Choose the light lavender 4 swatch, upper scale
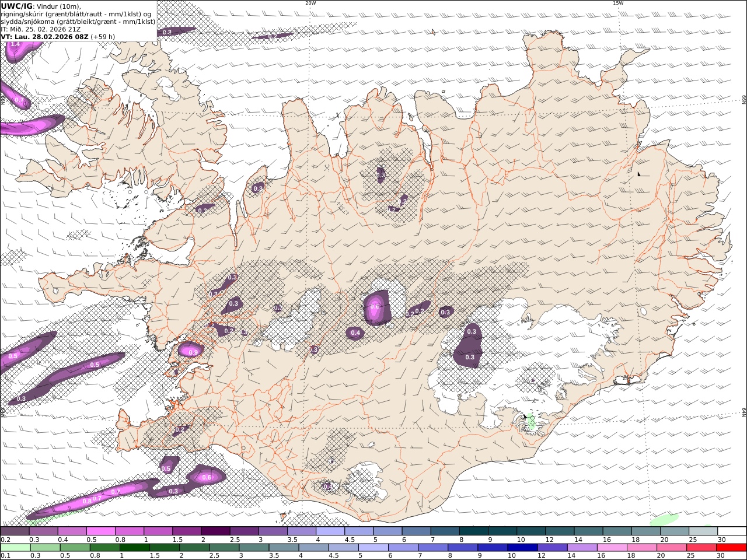 coord(330,531)
